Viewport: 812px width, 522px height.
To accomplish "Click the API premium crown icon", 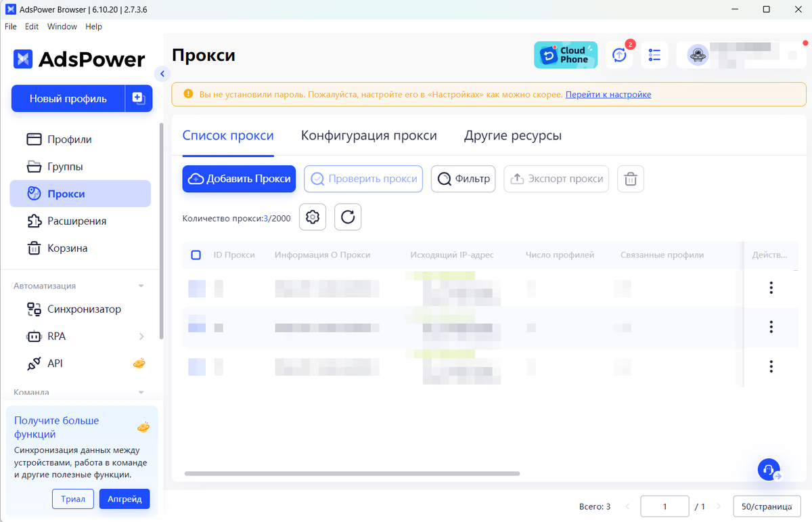I will coord(139,364).
